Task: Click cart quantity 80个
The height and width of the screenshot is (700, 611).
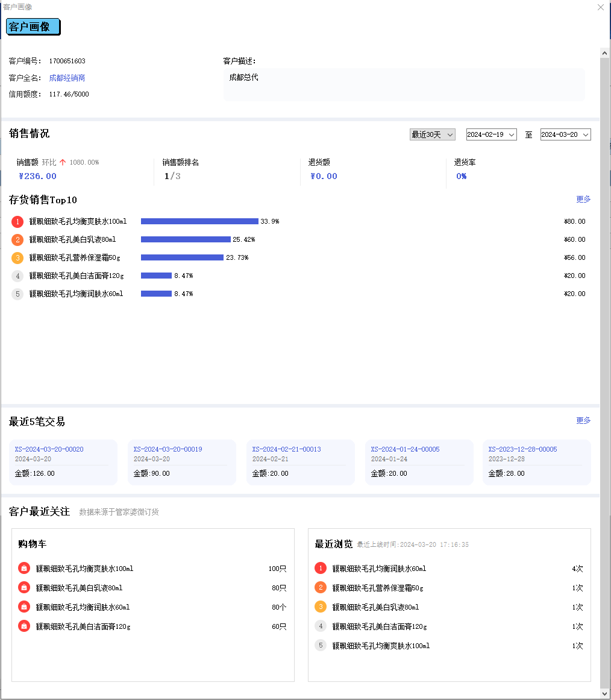Action: coord(279,607)
